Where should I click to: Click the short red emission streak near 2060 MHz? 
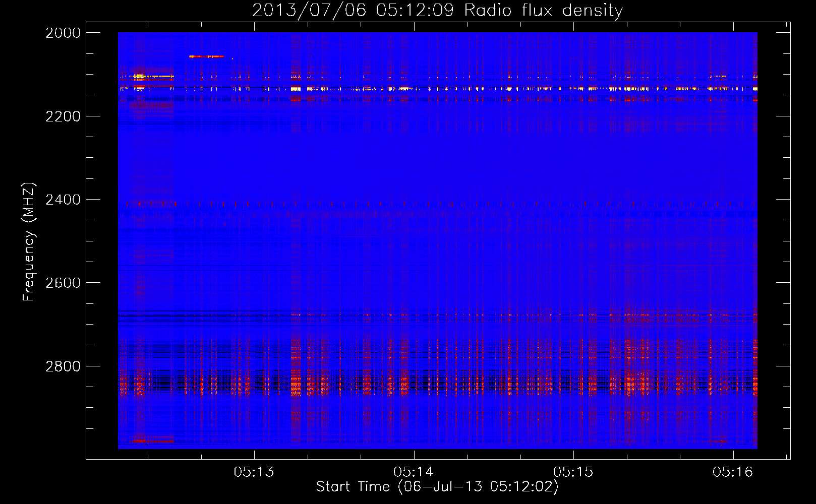[x=206, y=56]
